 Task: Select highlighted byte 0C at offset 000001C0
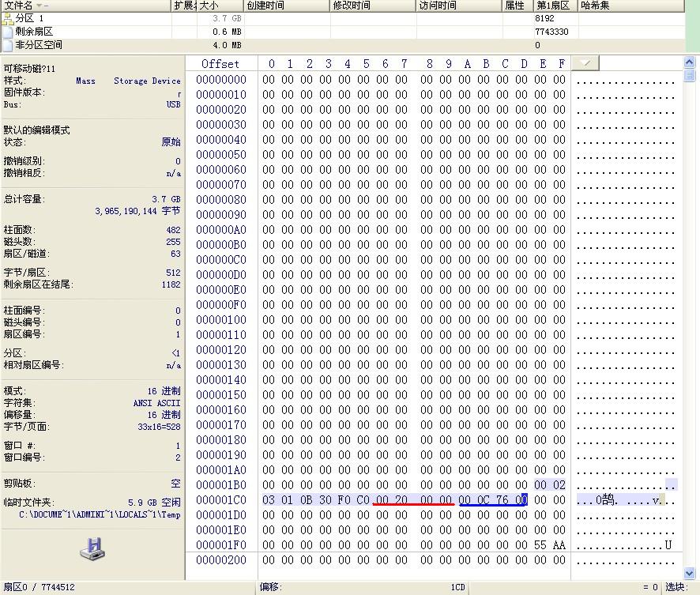484,500
